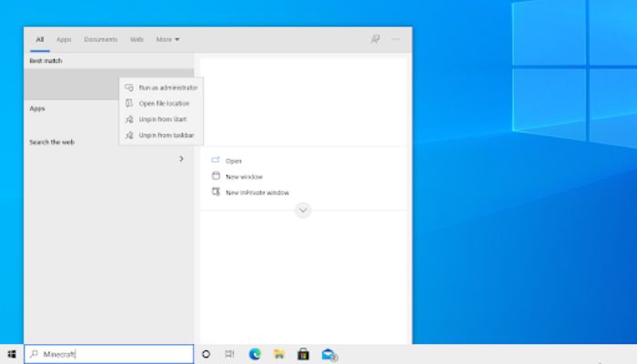Image resolution: width=637 pixels, height=364 pixels.
Task: Expand the web search result arrow
Action: point(181,159)
